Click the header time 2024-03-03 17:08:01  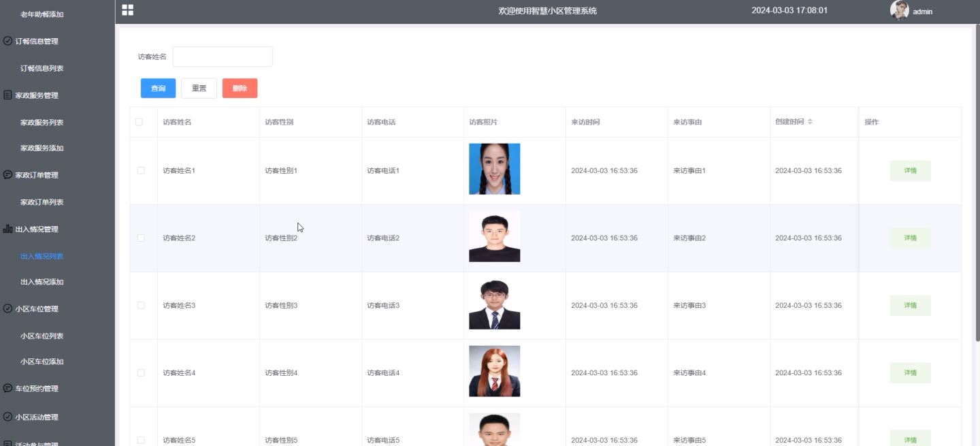coord(789,10)
